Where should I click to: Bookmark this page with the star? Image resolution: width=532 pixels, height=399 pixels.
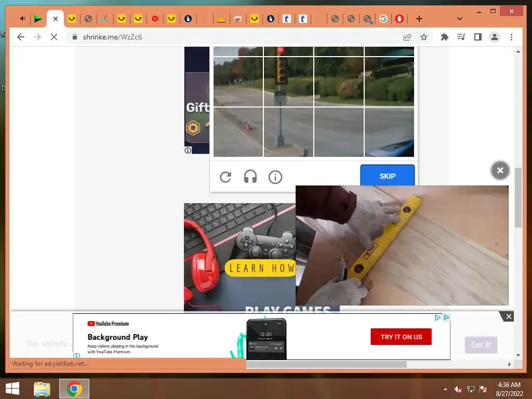[x=424, y=37]
